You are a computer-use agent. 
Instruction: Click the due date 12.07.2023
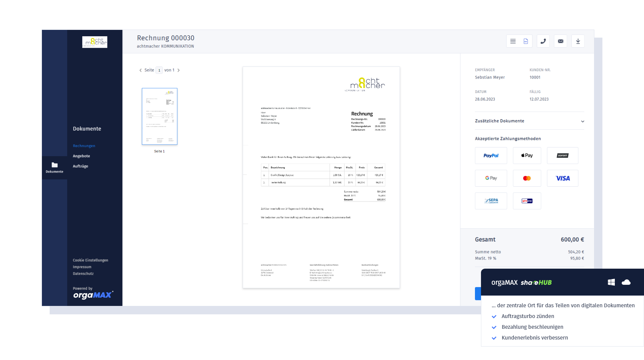tap(539, 99)
